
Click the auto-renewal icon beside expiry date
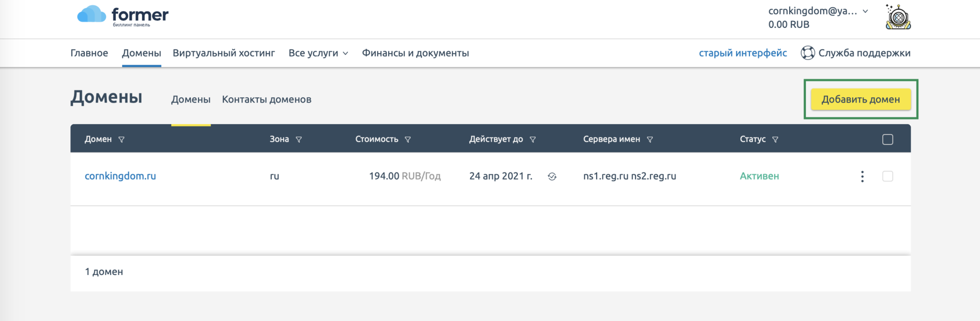coord(552,176)
